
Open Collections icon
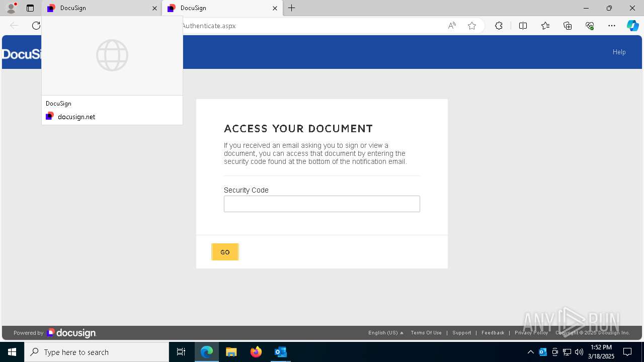coord(568,26)
